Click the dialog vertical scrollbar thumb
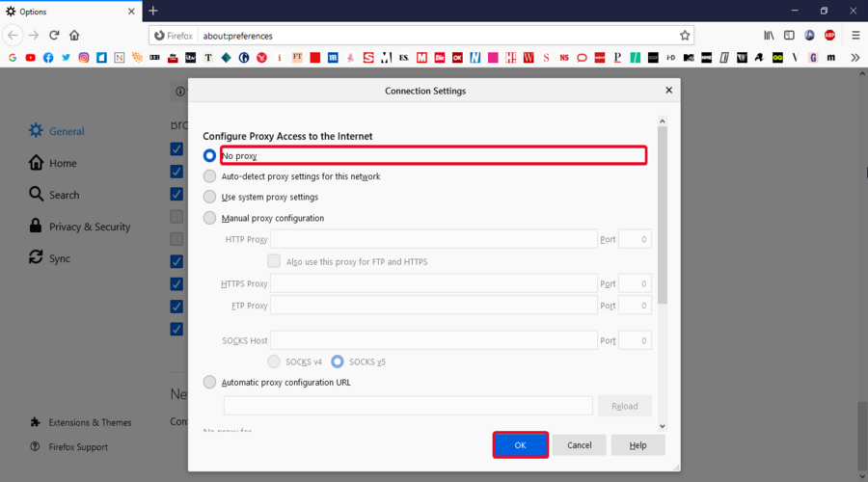Viewport: 868px width, 482px height. (662, 215)
